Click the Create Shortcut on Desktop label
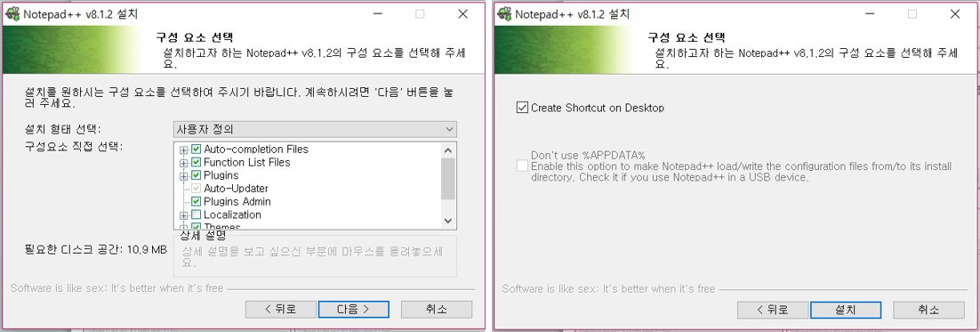 coord(598,108)
